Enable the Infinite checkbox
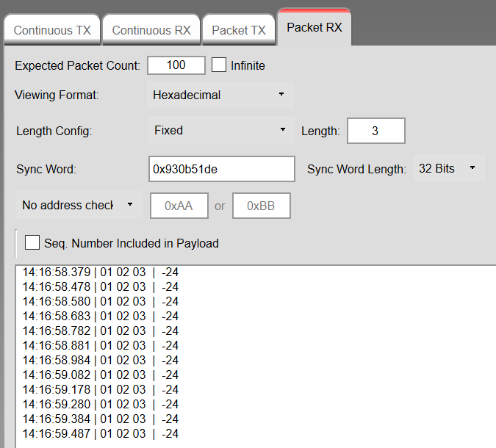This screenshot has height=448, width=496. click(219, 65)
